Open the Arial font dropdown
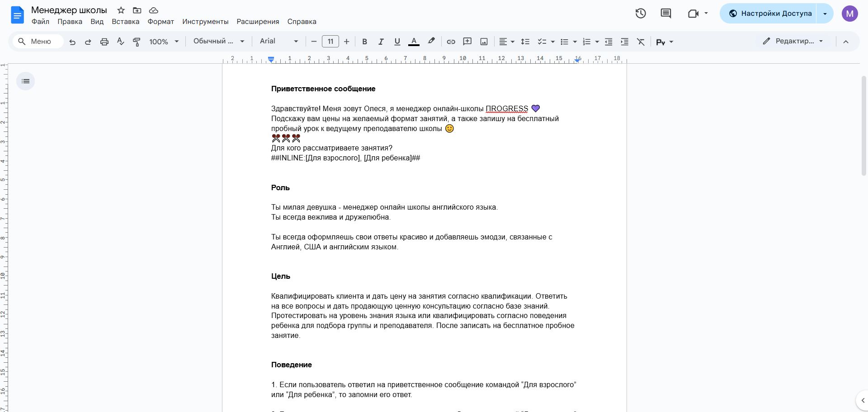Image resolution: width=868 pixels, height=412 pixels. pyautogui.click(x=279, y=41)
